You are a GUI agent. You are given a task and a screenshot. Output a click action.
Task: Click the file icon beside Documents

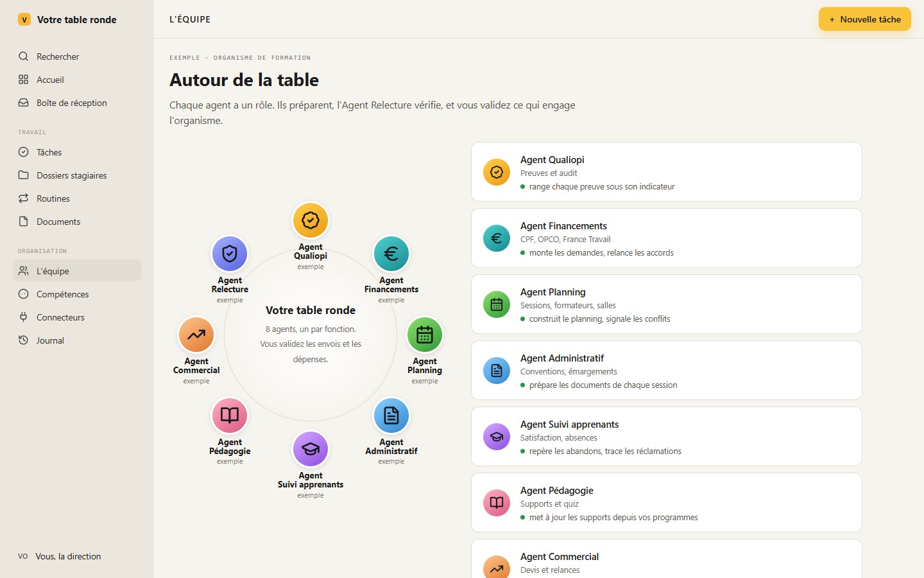coord(24,222)
